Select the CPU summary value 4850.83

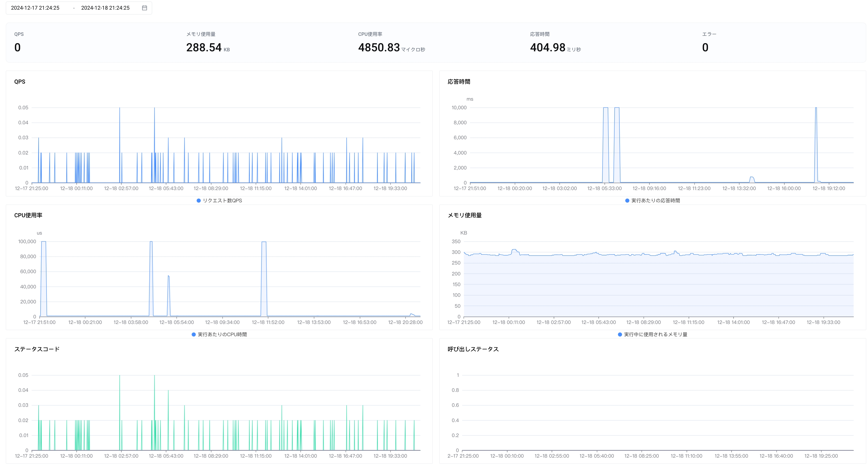pos(379,48)
